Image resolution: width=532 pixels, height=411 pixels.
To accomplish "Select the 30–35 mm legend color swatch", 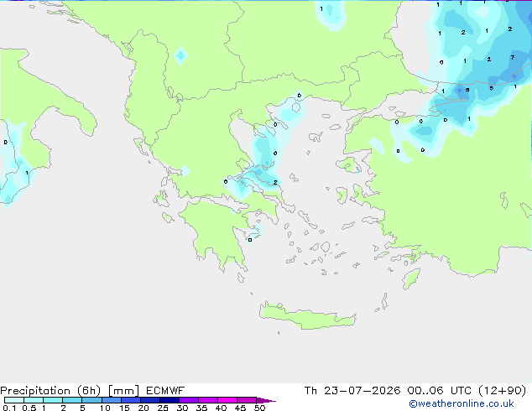I will click(x=189, y=400).
